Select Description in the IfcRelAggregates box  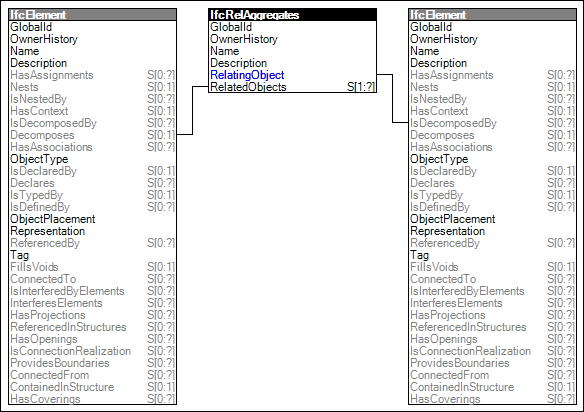[x=292, y=63]
